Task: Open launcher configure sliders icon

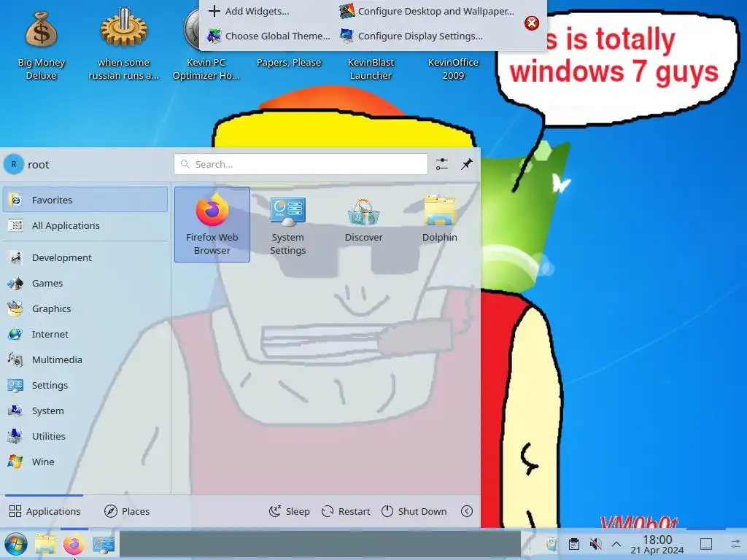Action: (x=442, y=164)
